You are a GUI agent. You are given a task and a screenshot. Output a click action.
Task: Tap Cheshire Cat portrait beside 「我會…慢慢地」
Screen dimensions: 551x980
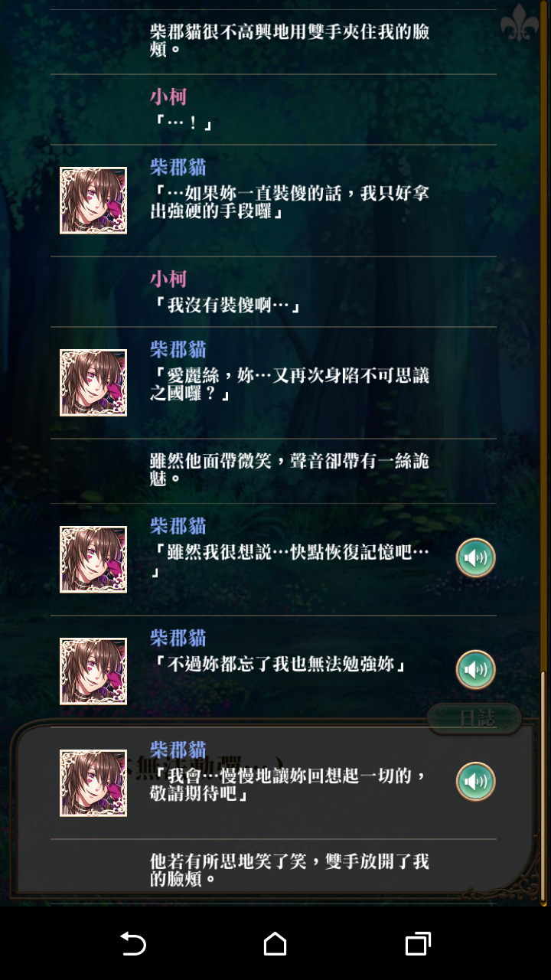coord(93,782)
